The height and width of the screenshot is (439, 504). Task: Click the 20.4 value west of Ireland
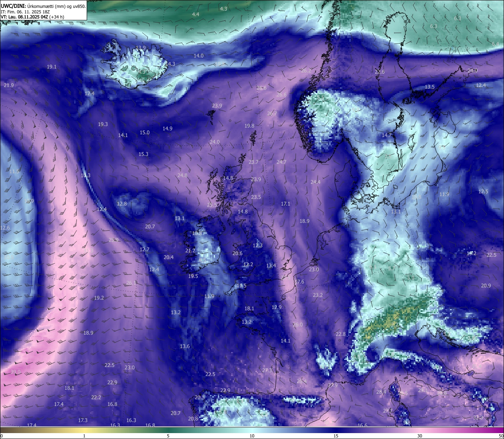coord(169,257)
